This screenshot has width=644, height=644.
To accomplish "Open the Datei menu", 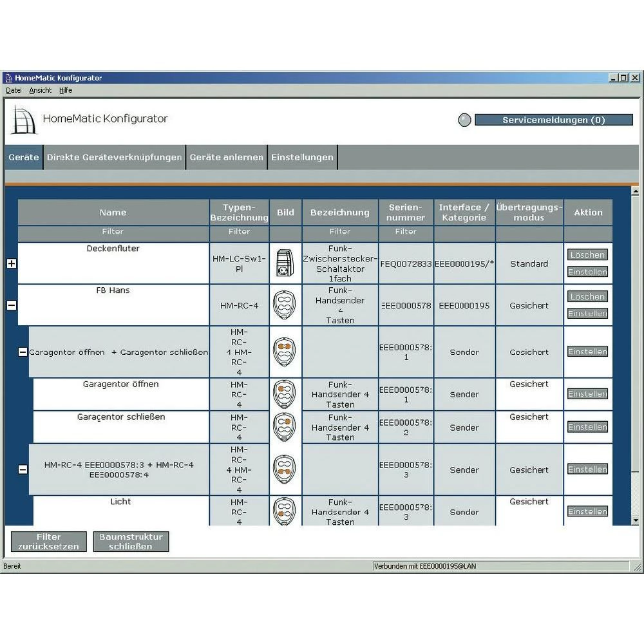I will [14, 91].
